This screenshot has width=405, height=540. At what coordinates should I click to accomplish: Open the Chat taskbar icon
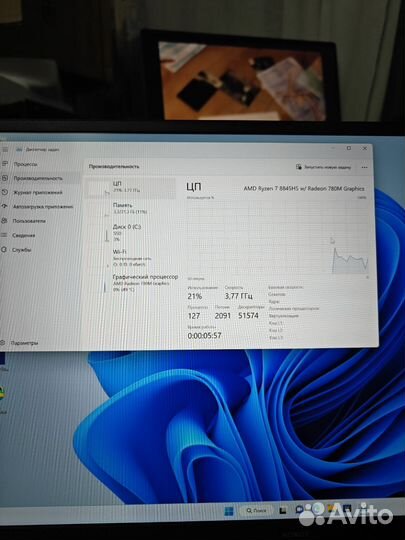tap(299, 509)
